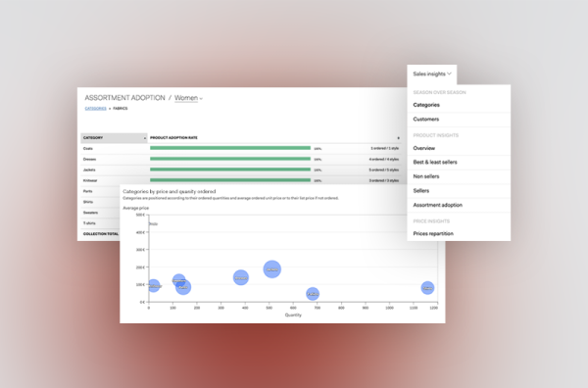Select the Coats row label
The image size is (588, 388).
click(x=88, y=149)
